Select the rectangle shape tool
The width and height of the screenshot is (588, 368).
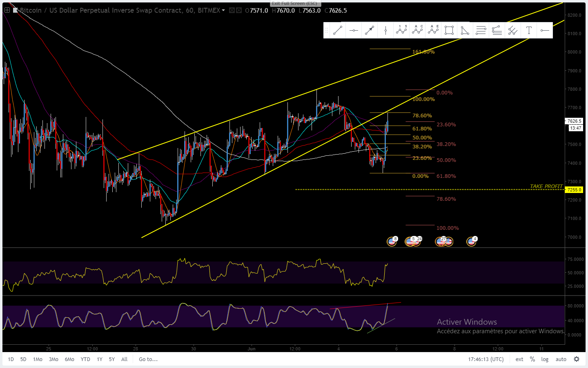(449, 30)
